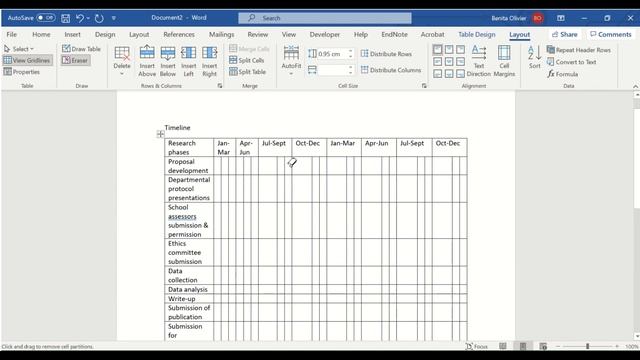Select Align Center alignment icon

pos(449,62)
